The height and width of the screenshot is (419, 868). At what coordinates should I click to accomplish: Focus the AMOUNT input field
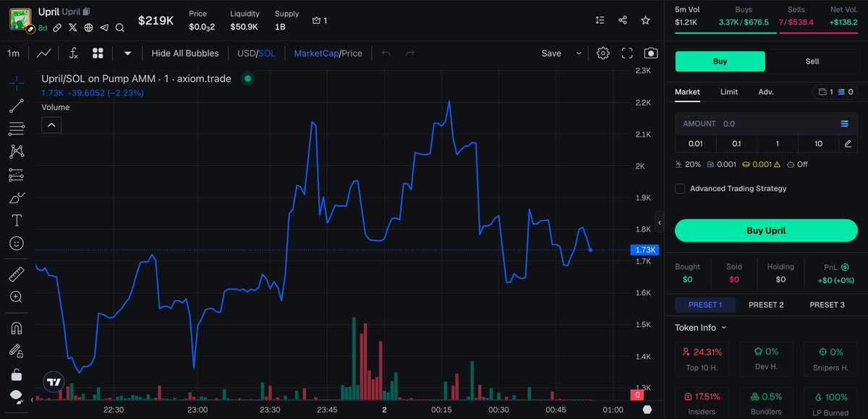point(766,124)
